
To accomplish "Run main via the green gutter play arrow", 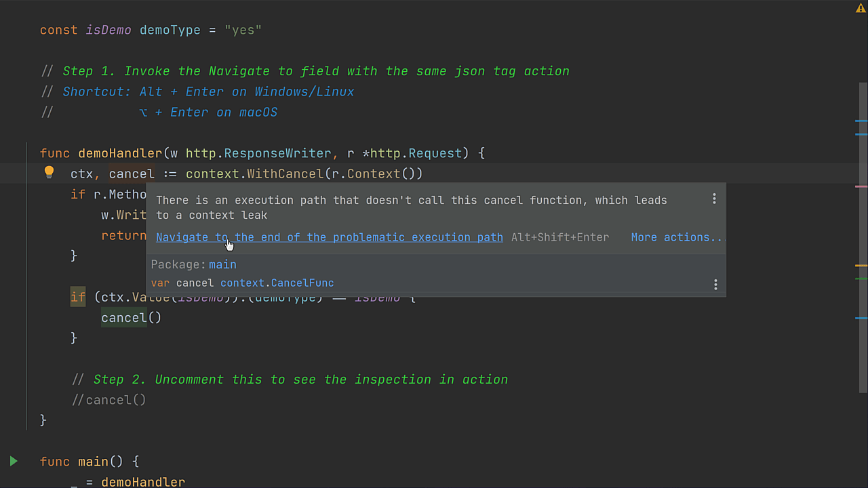I will coord(14,461).
